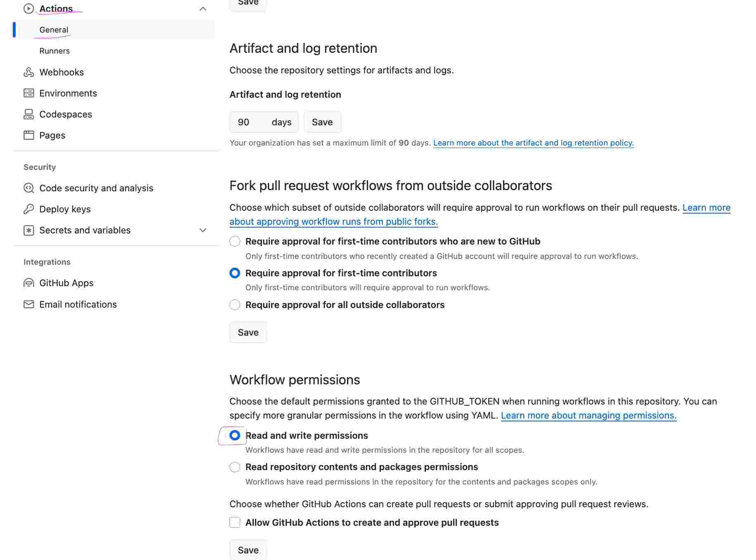Select approval for contributors new to GitHub
The image size is (756, 560).
[234, 241]
